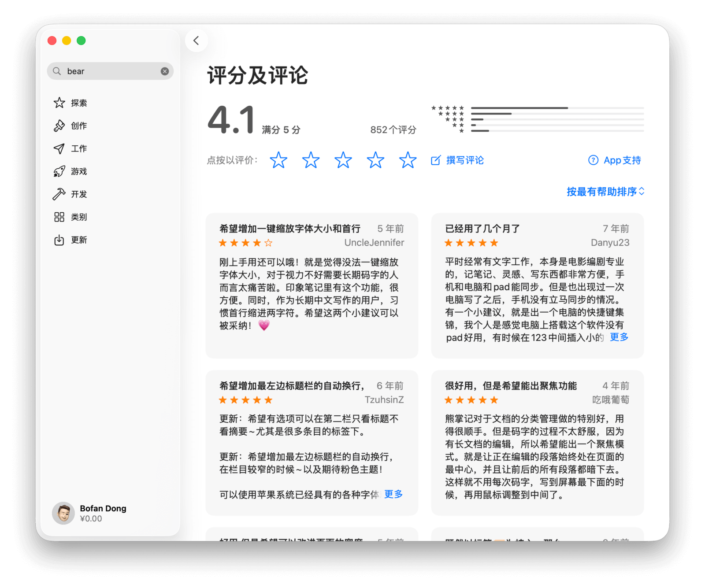The image size is (705, 588).
Task: Click the 撰写评论 link
Action: 457,160
